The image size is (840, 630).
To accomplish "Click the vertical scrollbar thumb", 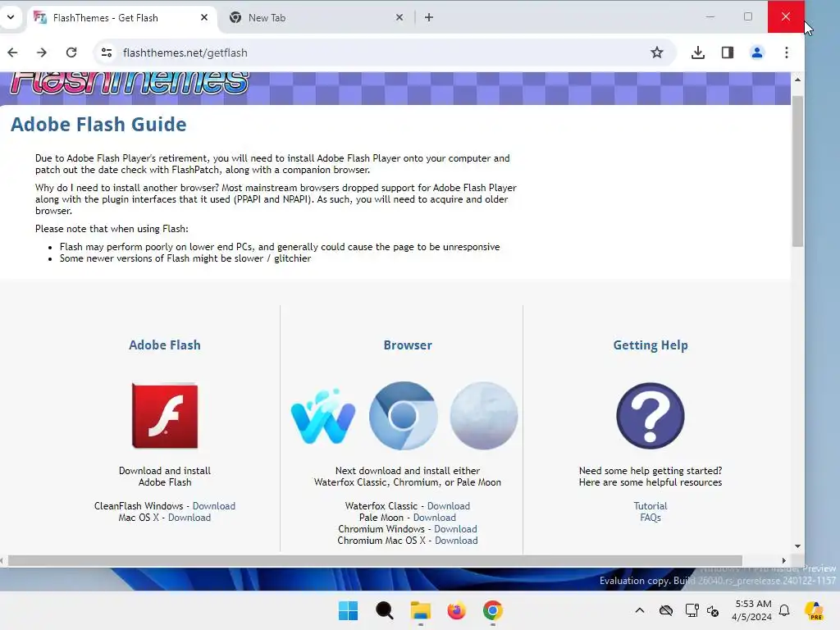I will click(797, 171).
